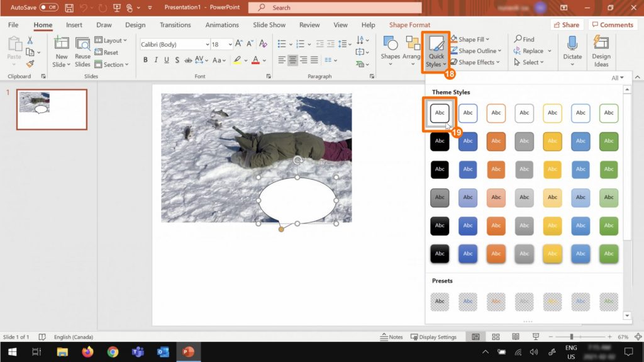Viewport: 644px width, 362px height.
Task: Switch to Slide Sorter view
Action: tap(496, 337)
